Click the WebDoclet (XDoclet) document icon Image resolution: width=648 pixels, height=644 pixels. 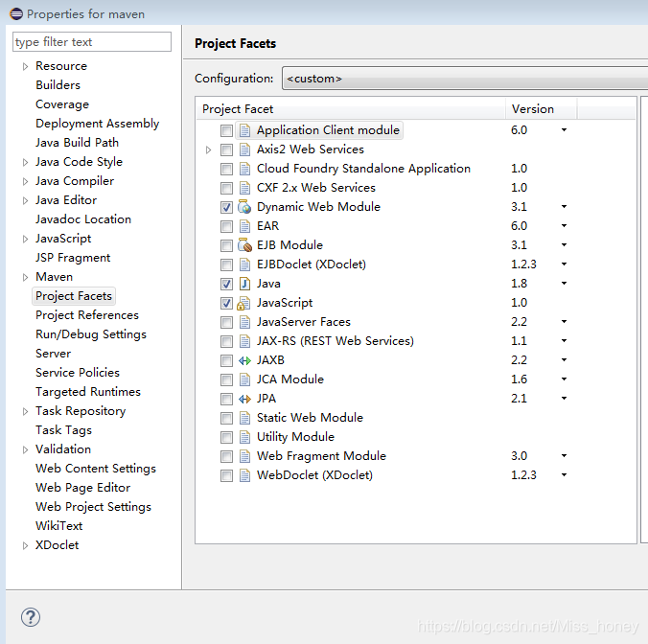point(244,475)
